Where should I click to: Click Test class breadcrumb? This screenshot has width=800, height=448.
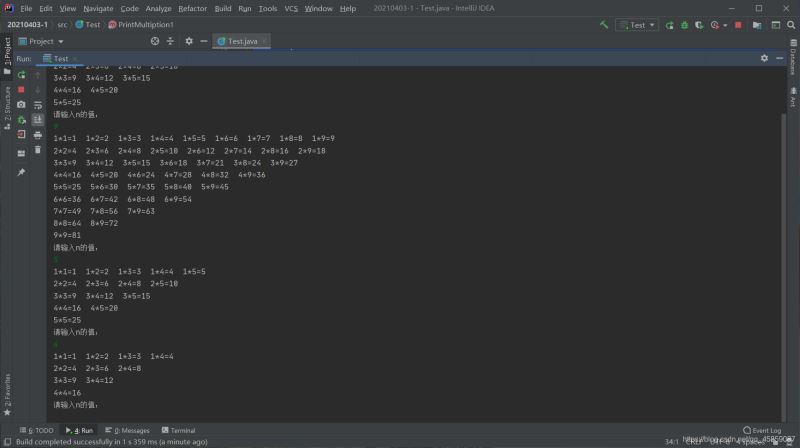click(88, 24)
